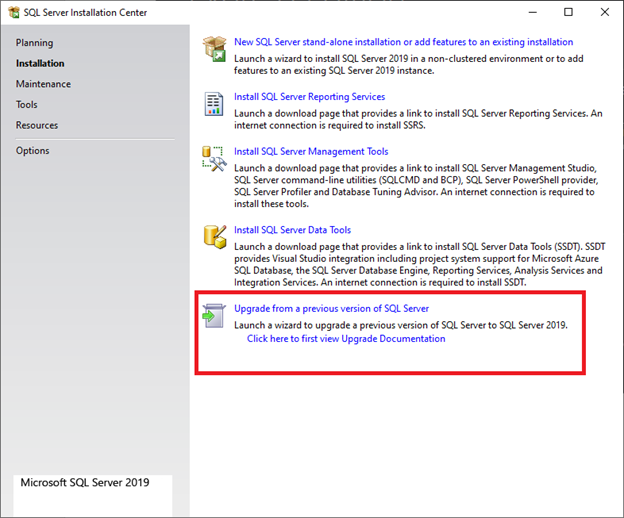
Task: Go to the Maintenance section
Action: click(x=43, y=84)
